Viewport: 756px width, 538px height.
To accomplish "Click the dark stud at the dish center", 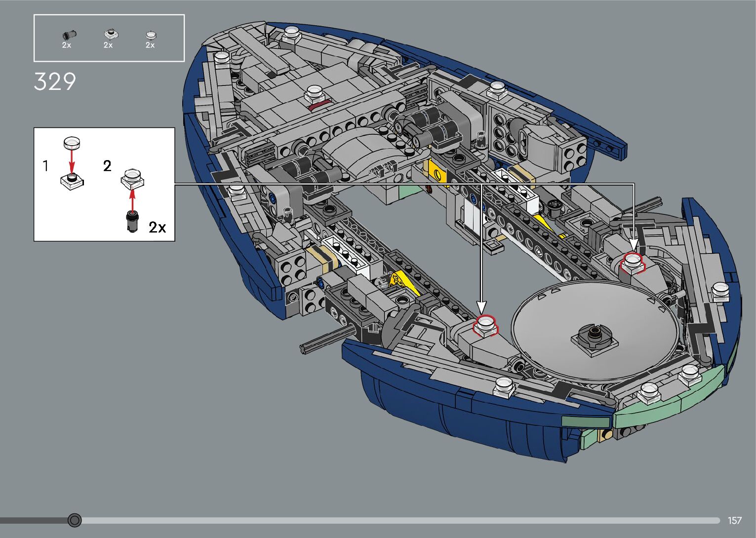I will (593, 334).
